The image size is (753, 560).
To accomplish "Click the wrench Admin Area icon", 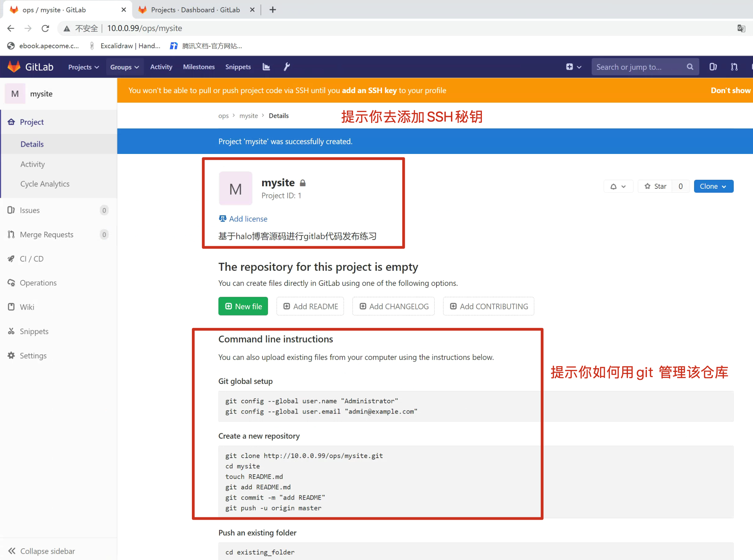I will pos(287,67).
